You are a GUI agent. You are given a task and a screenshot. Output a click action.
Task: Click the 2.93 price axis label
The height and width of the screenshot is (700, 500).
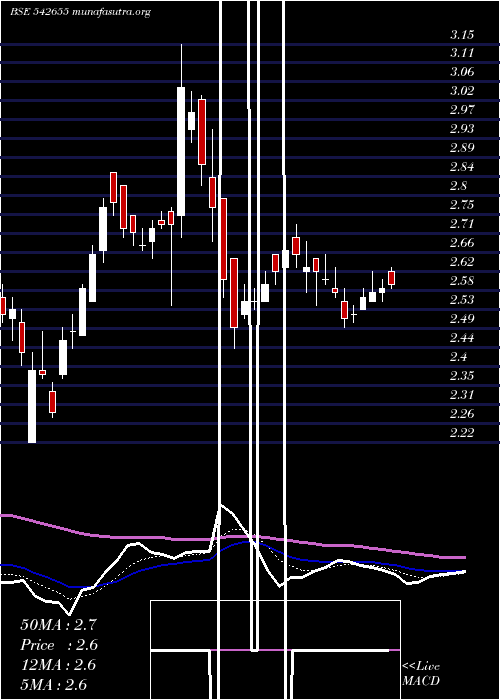462,129
